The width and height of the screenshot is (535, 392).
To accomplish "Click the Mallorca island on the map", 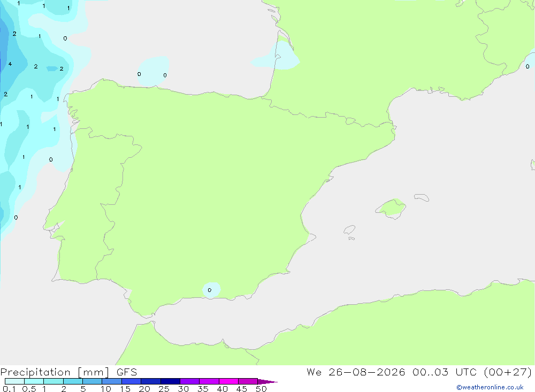I will click(x=391, y=208).
